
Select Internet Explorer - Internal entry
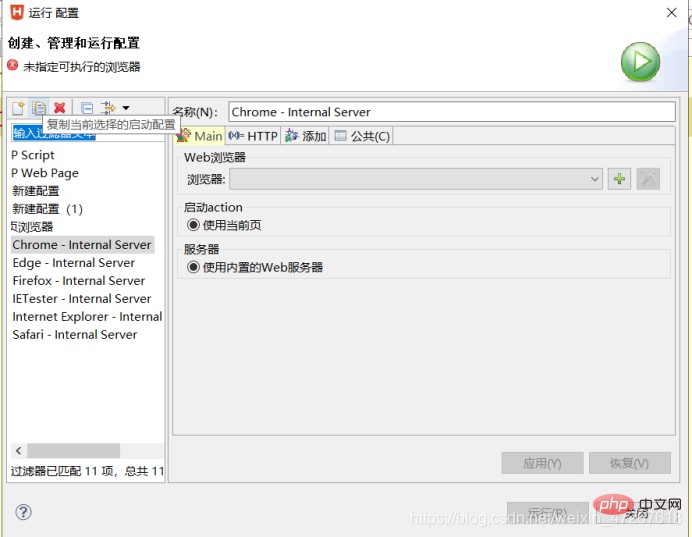click(x=87, y=316)
